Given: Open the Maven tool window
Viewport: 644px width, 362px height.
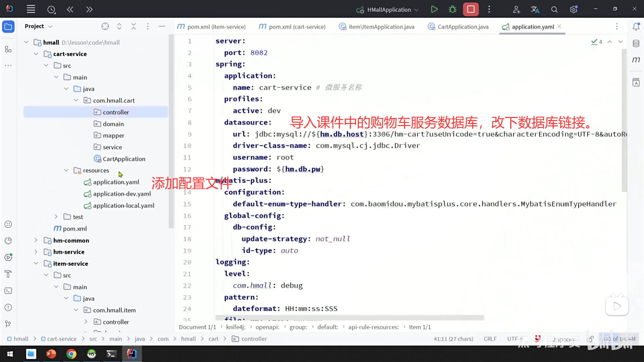Looking at the screenshot, I should [x=636, y=60].
